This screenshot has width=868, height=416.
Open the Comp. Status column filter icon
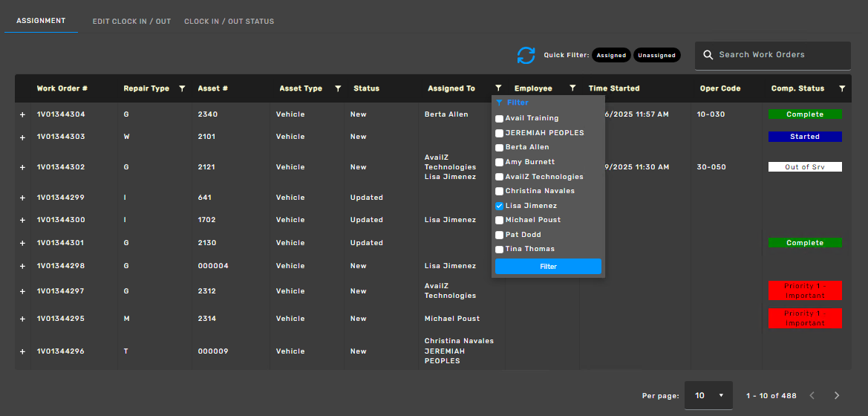tap(842, 89)
